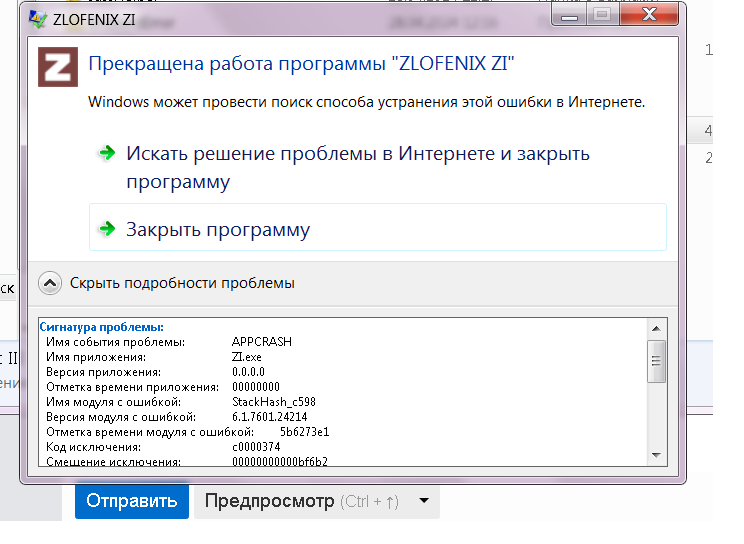Click the green arrow next to 'Закрыть программу'
744x544 pixels.
(x=107, y=229)
